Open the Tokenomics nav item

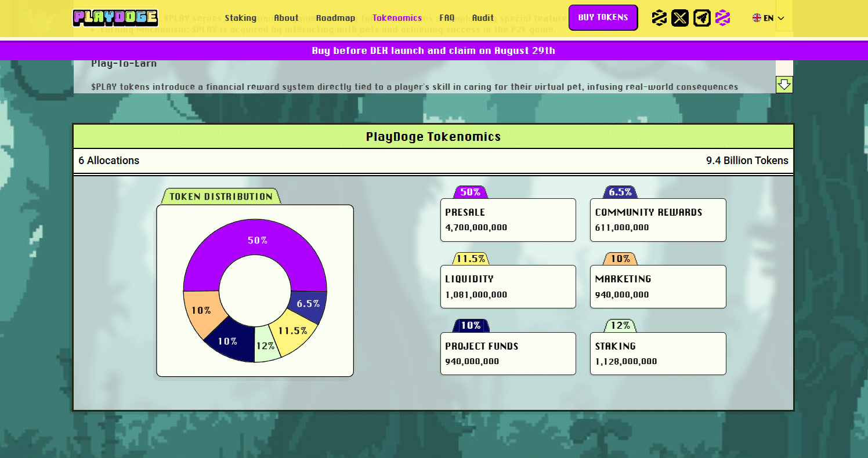[x=397, y=18]
